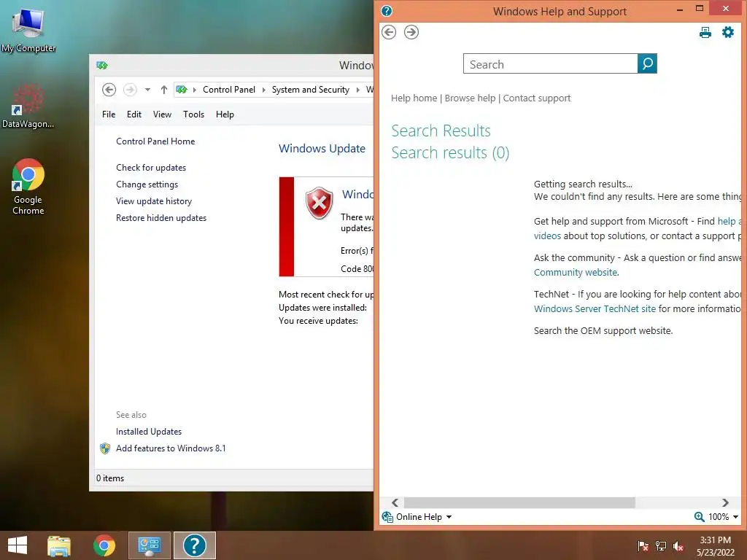Click Check for updates

point(151,168)
